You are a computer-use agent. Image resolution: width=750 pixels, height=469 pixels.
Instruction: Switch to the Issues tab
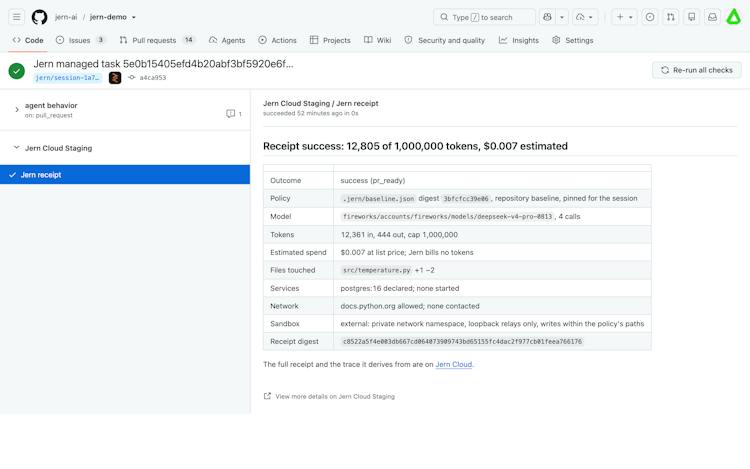(x=80, y=40)
